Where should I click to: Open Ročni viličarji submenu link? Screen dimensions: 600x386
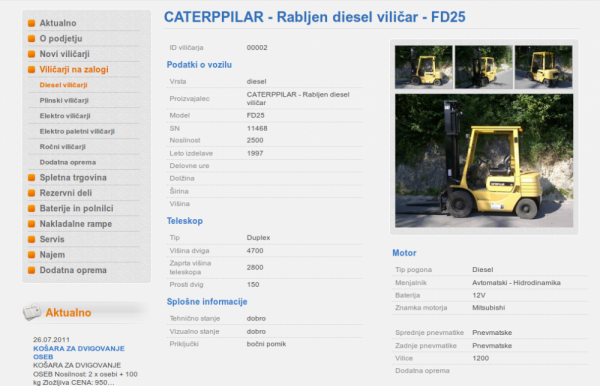point(62,147)
